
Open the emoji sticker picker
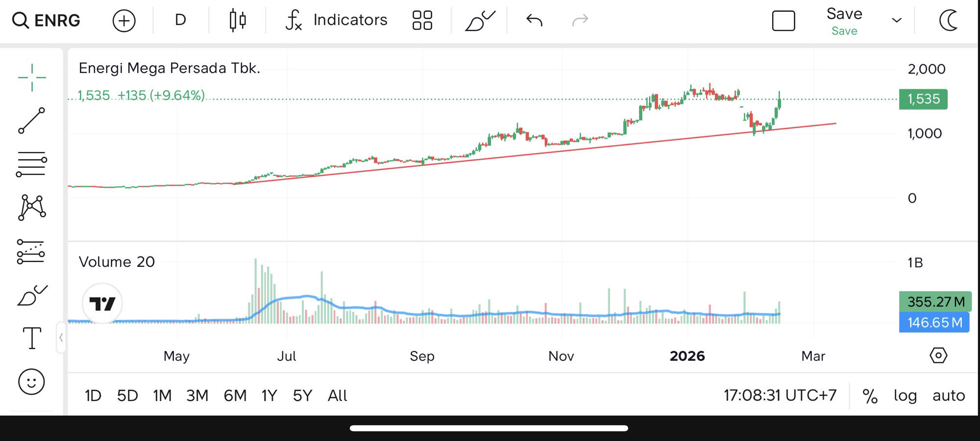click(32, 382)
